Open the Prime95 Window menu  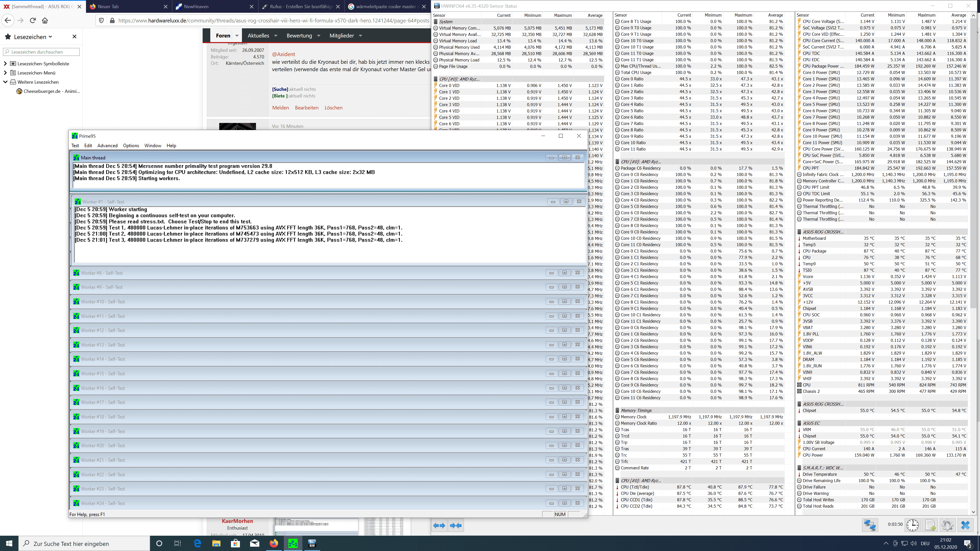153,146
